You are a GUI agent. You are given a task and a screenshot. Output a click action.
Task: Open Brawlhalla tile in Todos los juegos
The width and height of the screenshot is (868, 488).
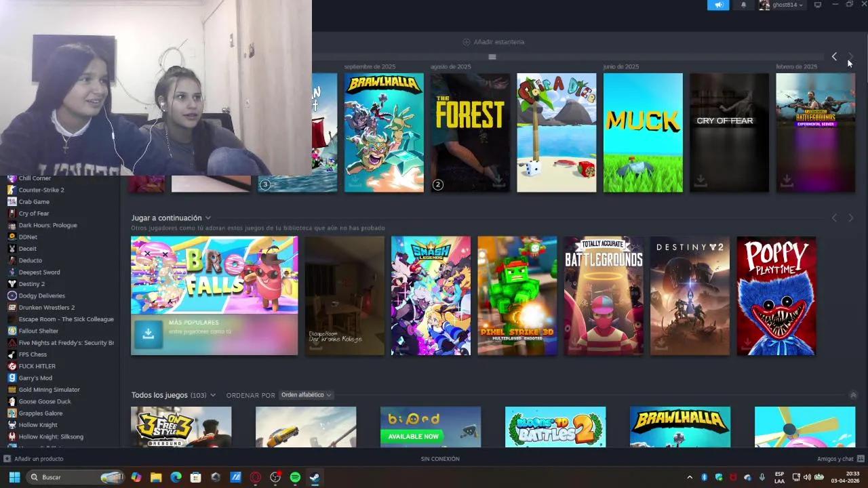680,427
